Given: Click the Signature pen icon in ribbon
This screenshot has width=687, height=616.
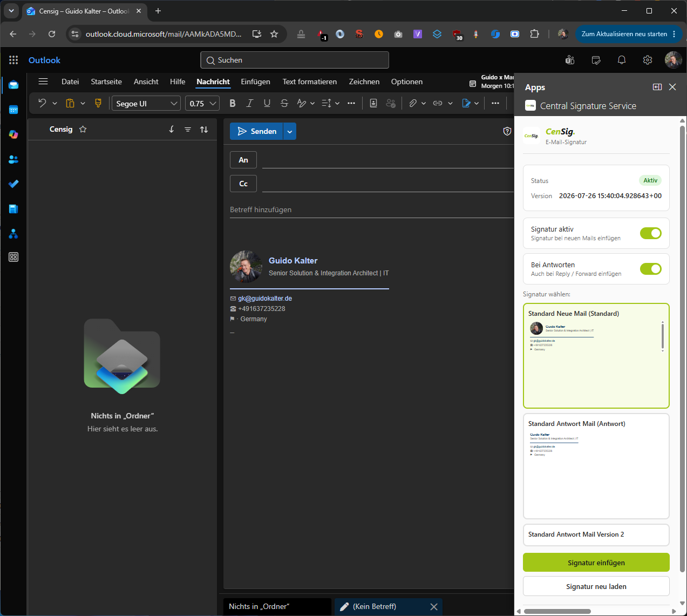Looking at the screenshot, I should 466,103.
